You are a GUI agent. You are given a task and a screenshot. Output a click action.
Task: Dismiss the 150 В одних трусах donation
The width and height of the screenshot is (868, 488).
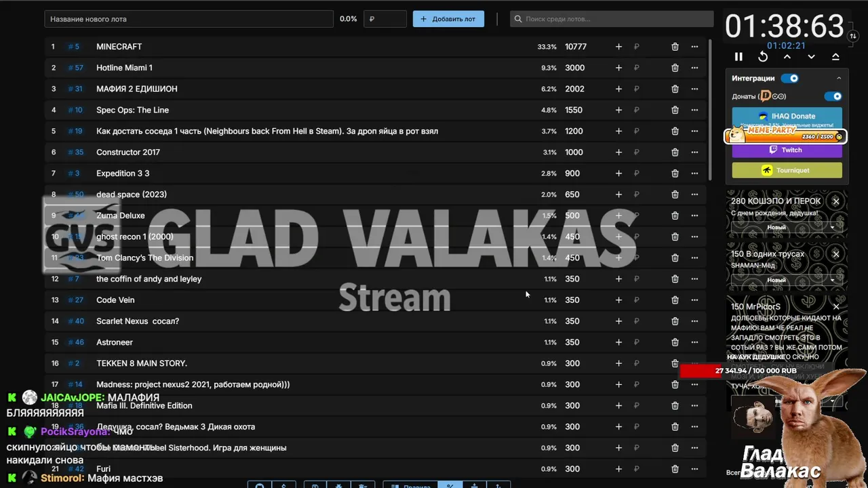click(836, 254)
